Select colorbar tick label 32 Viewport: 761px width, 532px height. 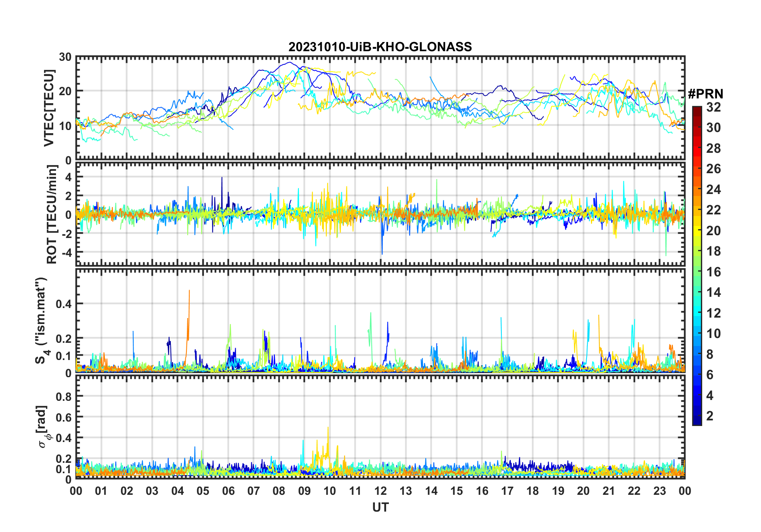point(713,107)
